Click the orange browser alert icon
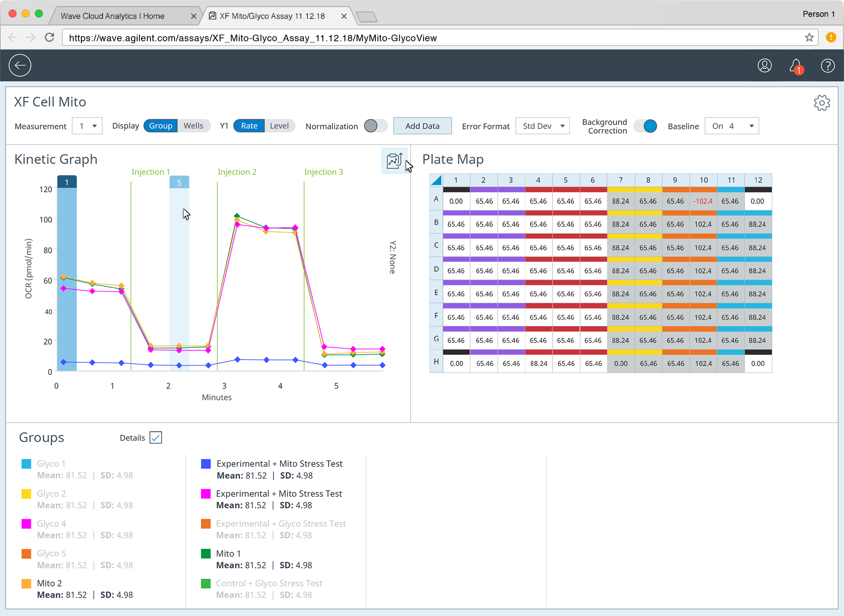 point(830,37)
